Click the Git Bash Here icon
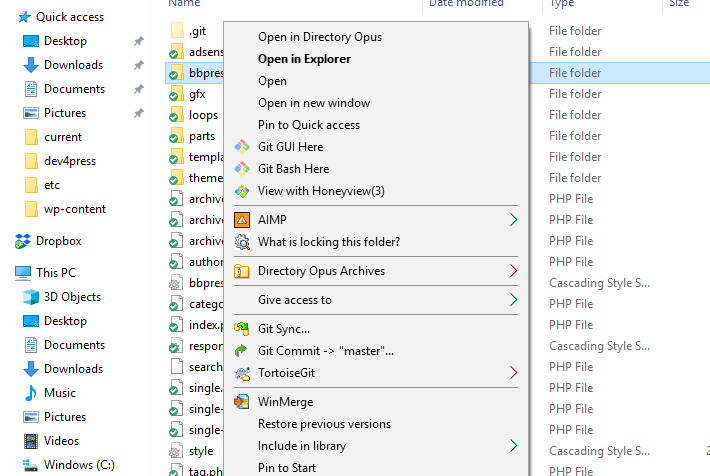This screenshot has height=476, width=710. (241, 169)
